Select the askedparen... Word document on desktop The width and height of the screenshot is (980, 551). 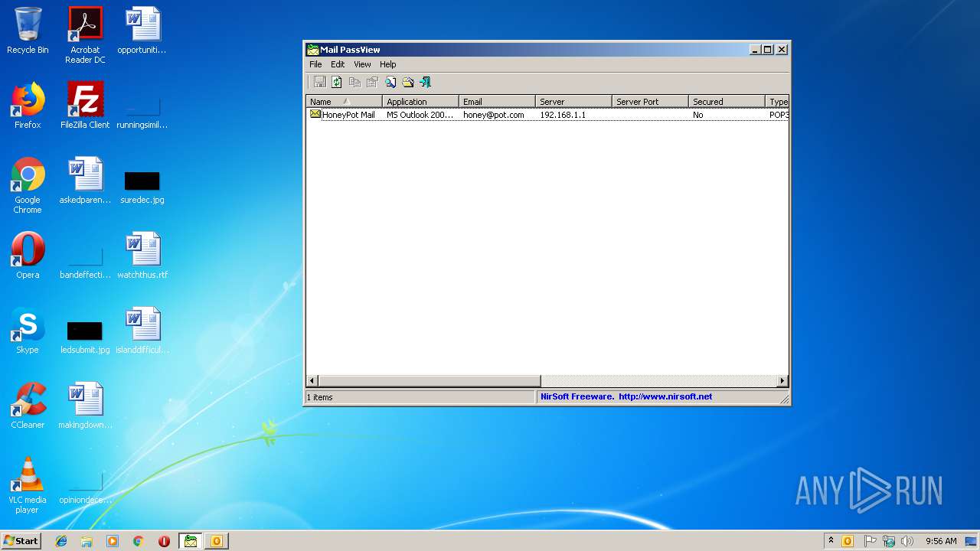[85, 181]
